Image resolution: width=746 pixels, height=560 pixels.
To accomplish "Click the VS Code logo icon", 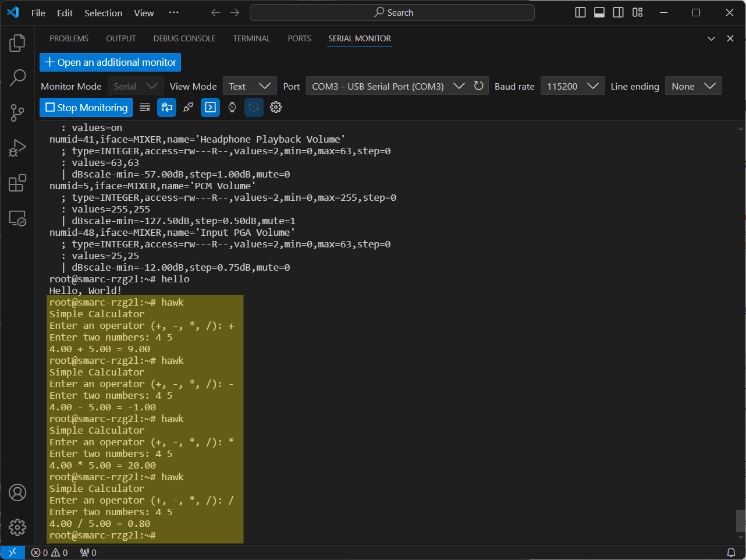I will [x=13, y=13].
